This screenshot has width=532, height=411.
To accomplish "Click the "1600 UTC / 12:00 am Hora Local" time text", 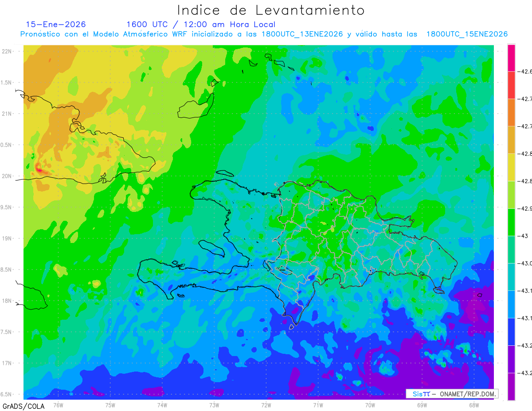I will click(201, 24).
